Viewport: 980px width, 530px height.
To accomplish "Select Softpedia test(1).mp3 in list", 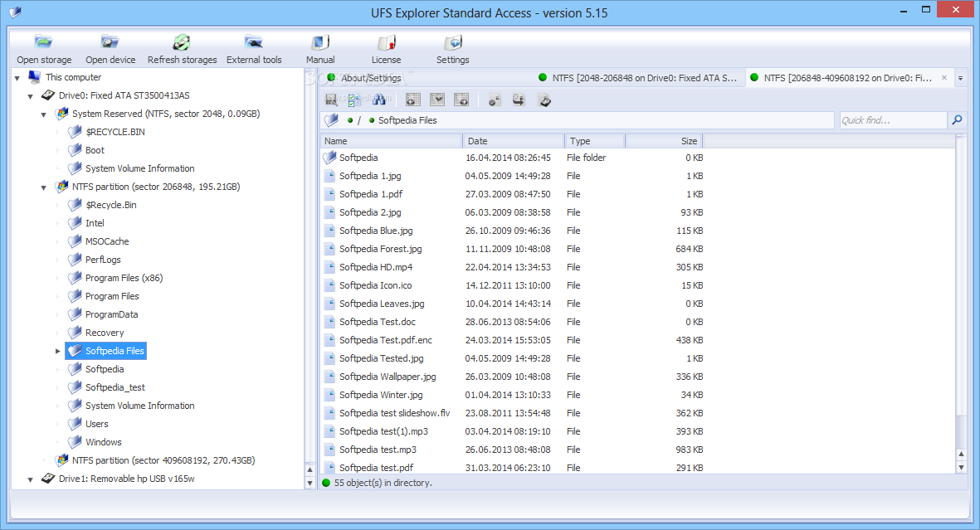I will (383, 431).
